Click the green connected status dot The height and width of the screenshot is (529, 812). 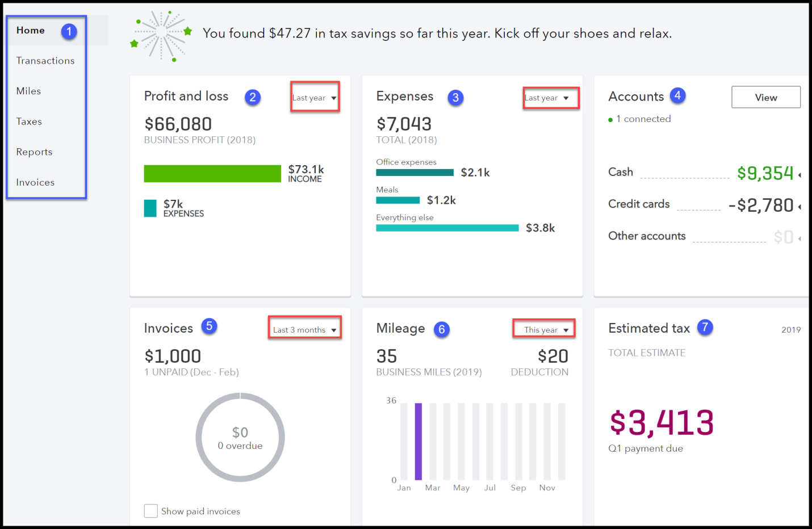pyautogui.click(x=610, y=120)
